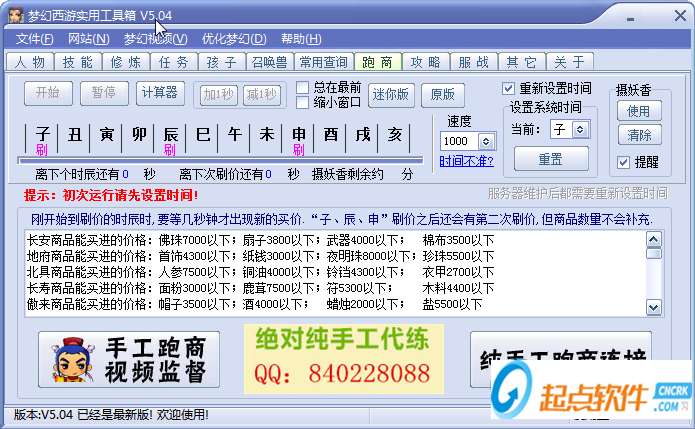Switch to the 其它 tab
Viewport: 695px width, 429px height.
pyautogui.click(x=522, y=62)
